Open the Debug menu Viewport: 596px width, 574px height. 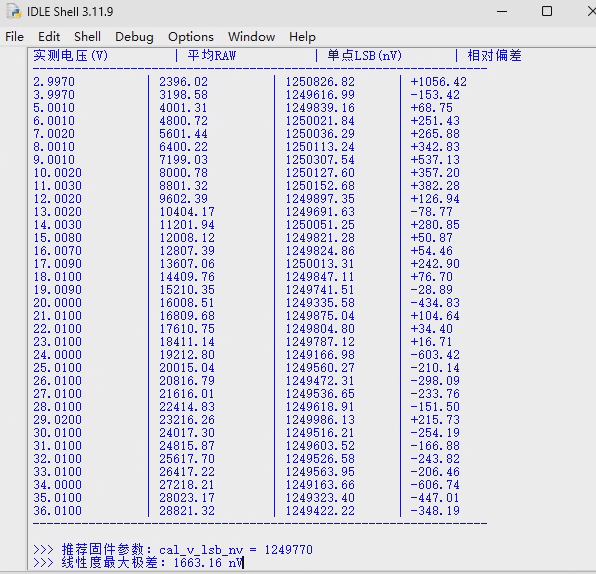[x=134, y=37]
